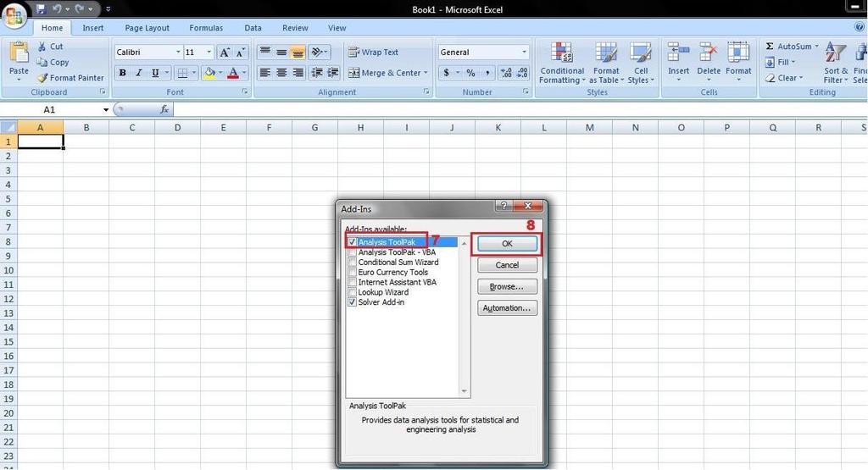Open Conditional Formatting menu
868x470 pixels.
[562, 63]
